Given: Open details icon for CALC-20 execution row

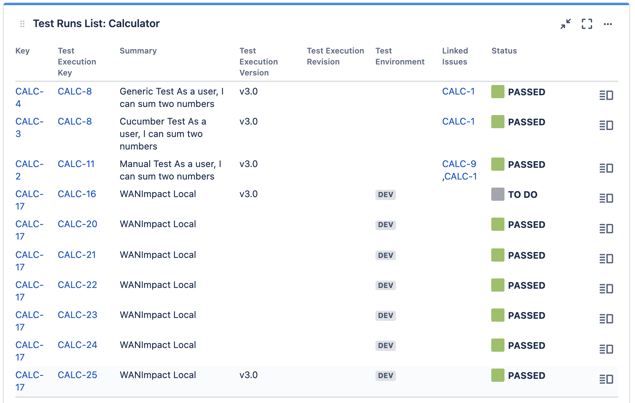Looking at the screenshot, I should [606, 228].
